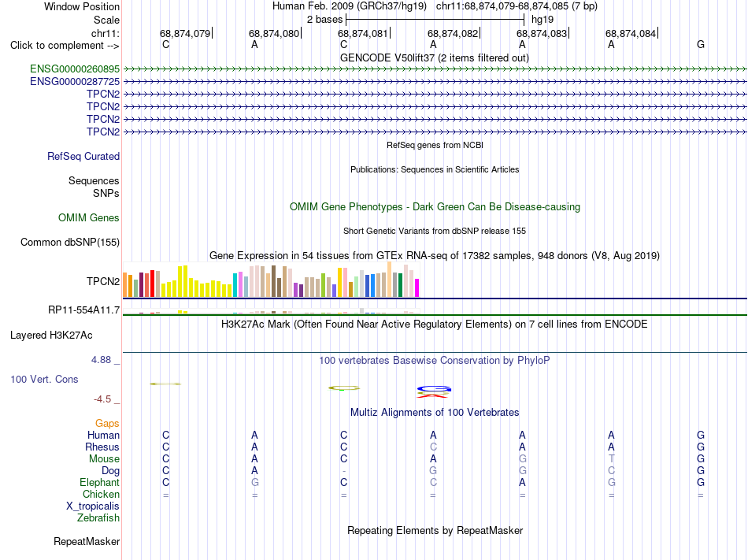Click position marker 68,874,079

click(186, 33)
